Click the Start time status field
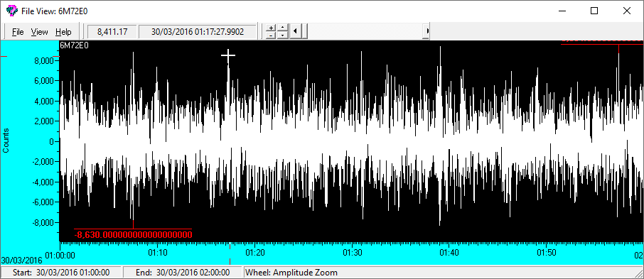Screen dimensions: 644x279 [61, 273]
